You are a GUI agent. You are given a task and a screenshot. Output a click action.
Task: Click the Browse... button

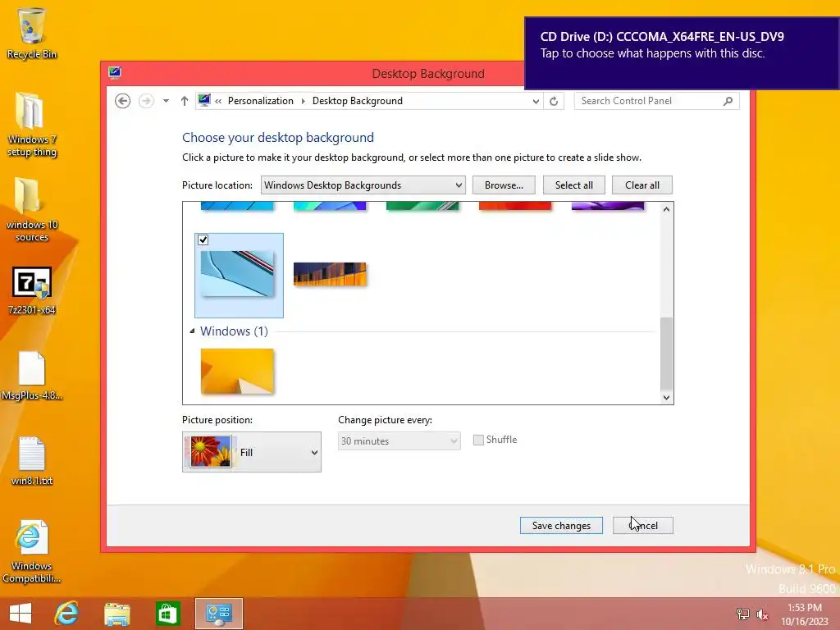tap(504, 185)
